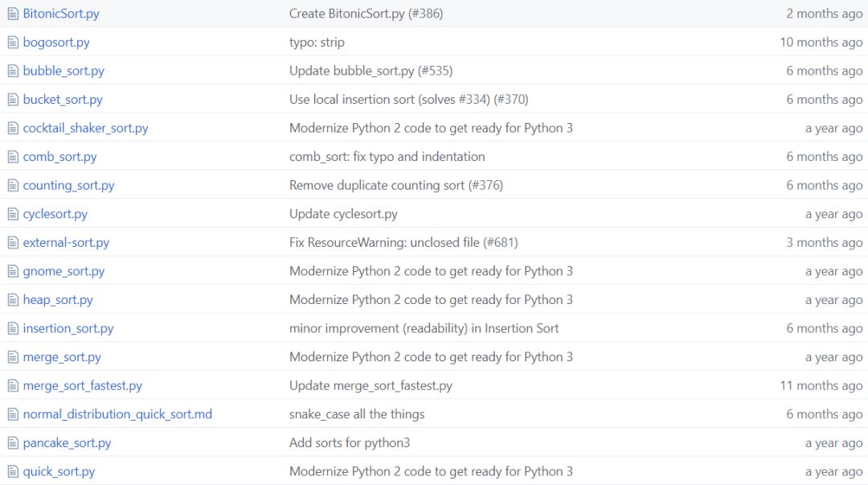Click the file icon beside pancake_sort.py
868x485 pixels.
point(12,443)
